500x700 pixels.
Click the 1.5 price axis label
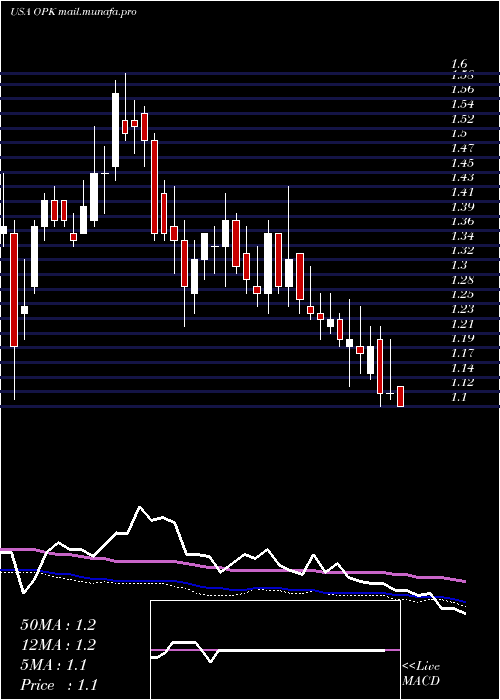(459, 133)
